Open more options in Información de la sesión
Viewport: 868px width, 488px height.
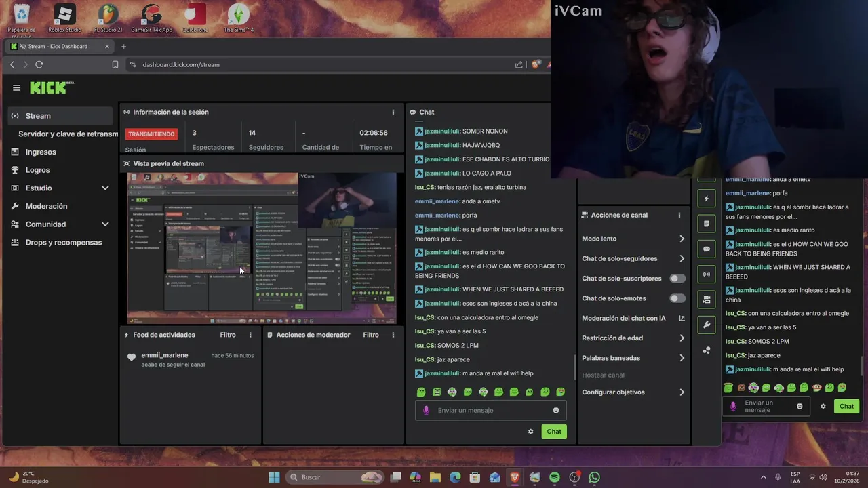click(393, 112)
